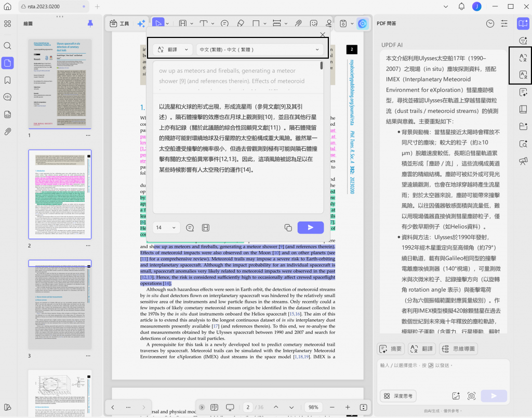Open the 工具 tools menu
Screen dimensions: 532x418
click(x=119, y=23)
